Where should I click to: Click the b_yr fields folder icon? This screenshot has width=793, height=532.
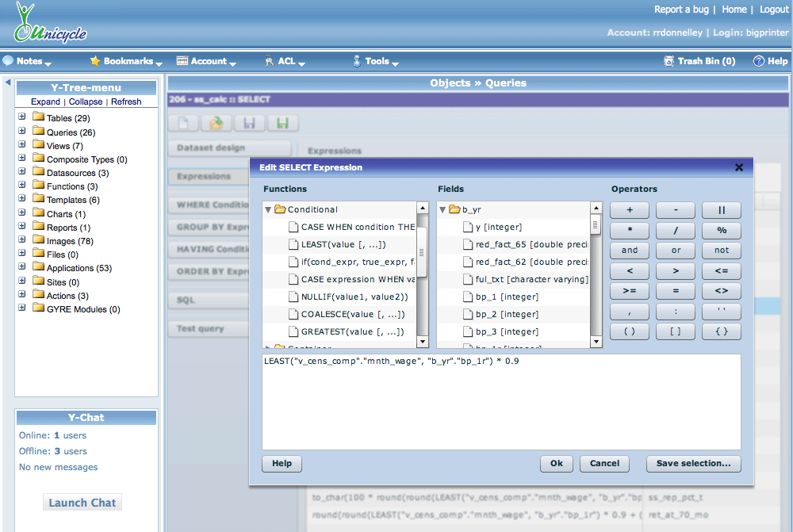[x=454, y=209]
